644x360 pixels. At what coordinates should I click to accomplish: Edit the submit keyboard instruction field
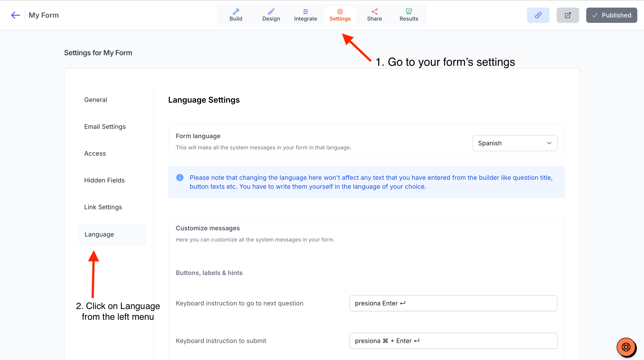point(453,341)
